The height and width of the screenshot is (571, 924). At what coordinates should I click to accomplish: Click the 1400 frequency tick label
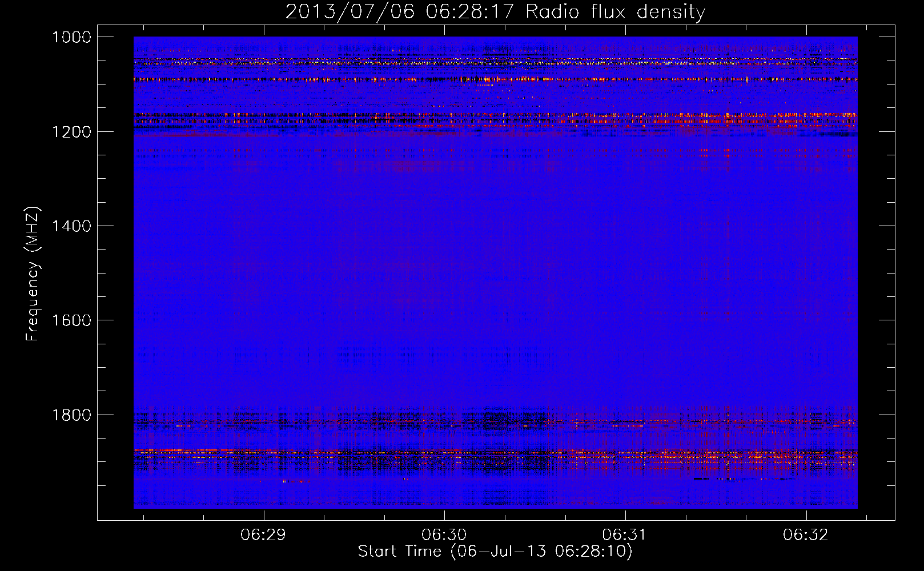point(71,226)
